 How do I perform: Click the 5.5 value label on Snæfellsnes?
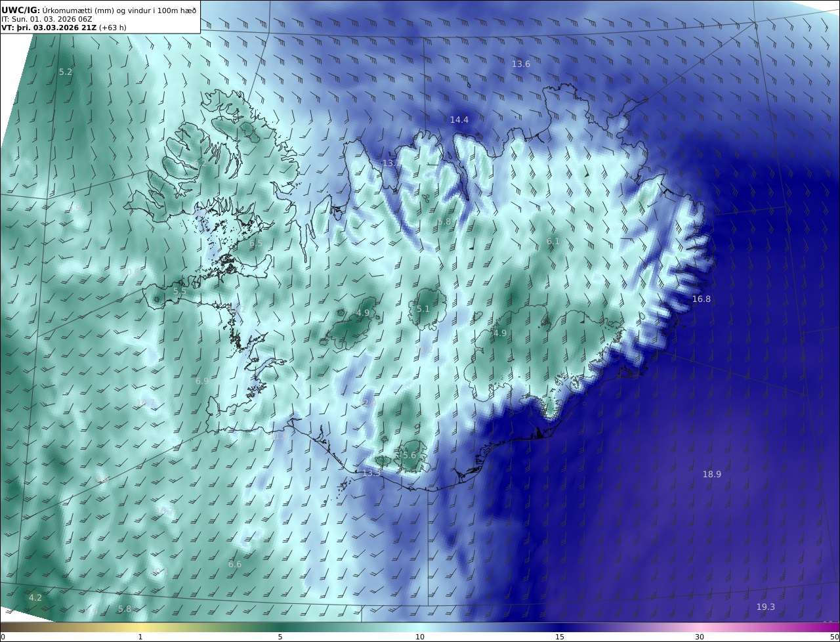[180, 291]
